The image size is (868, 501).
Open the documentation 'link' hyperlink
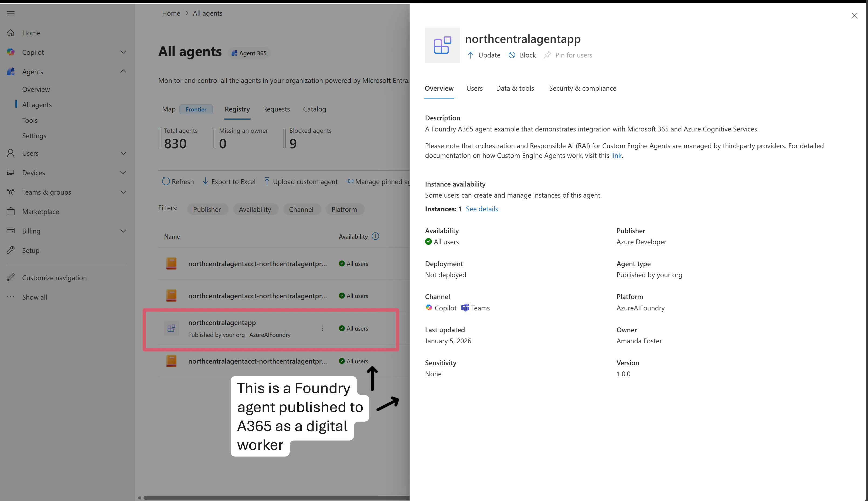(616, 155)
